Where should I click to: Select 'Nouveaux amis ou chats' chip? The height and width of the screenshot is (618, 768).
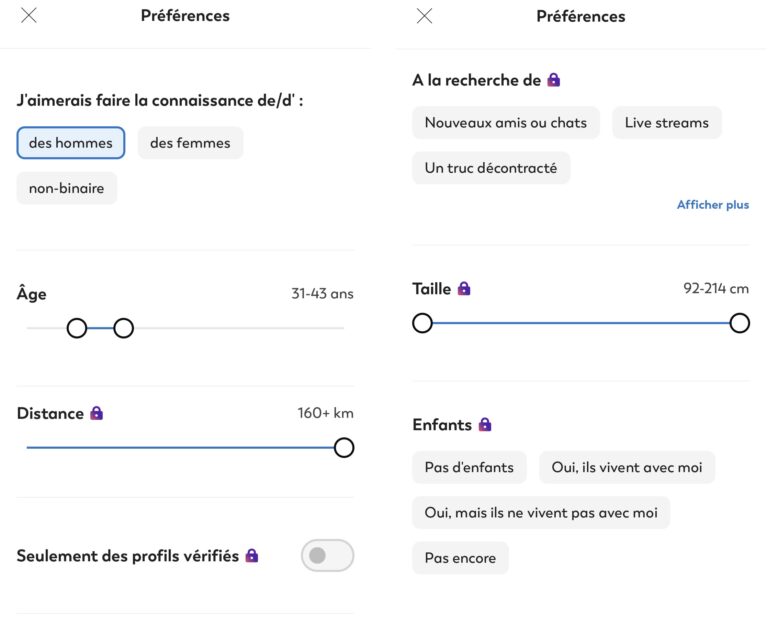coord(506,122)
